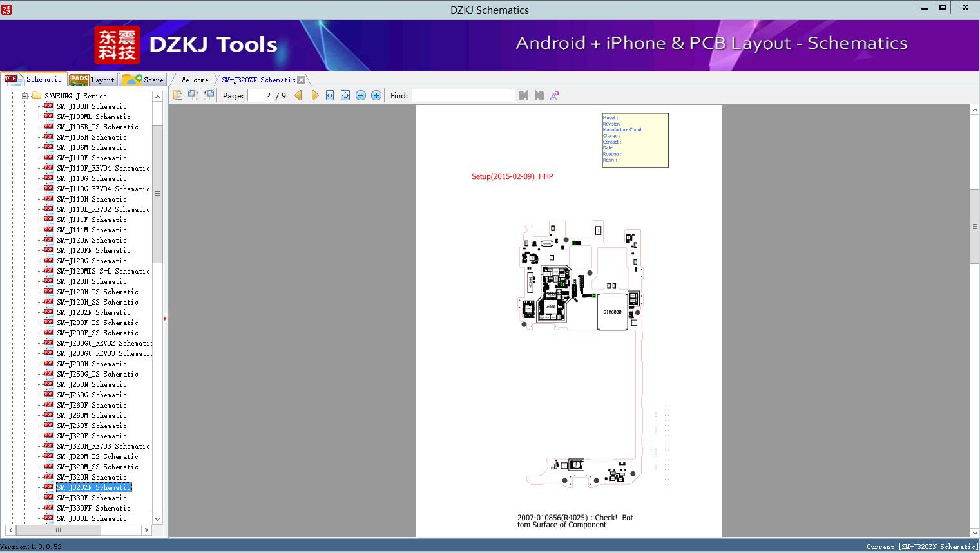Toggle match case search option
Image resolution: width=980 pixels, height=553 pixels.
(x=555, y=95)
